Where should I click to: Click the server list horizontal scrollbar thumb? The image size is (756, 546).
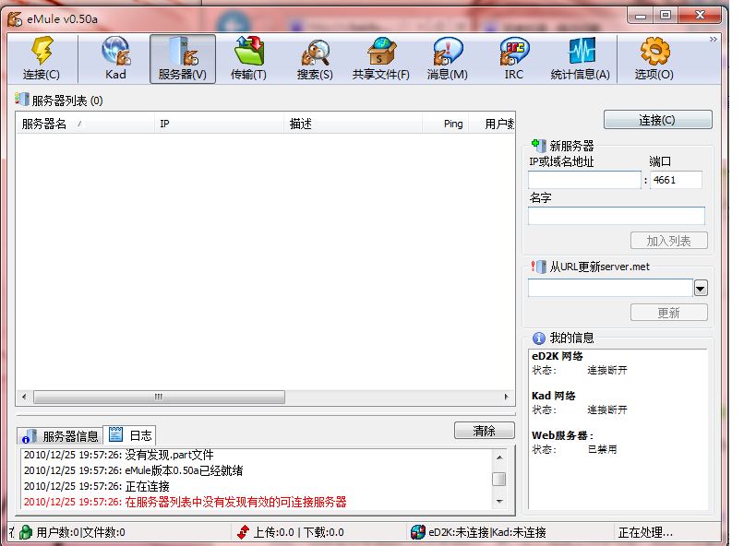(x=159, y=397)
